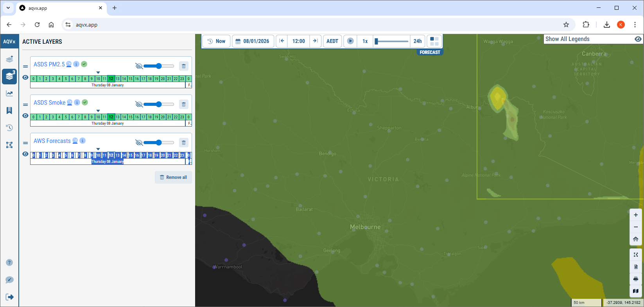The width and height of the screenshot is (644, 307).
Task: Click the map print icon
Action: 636,279
